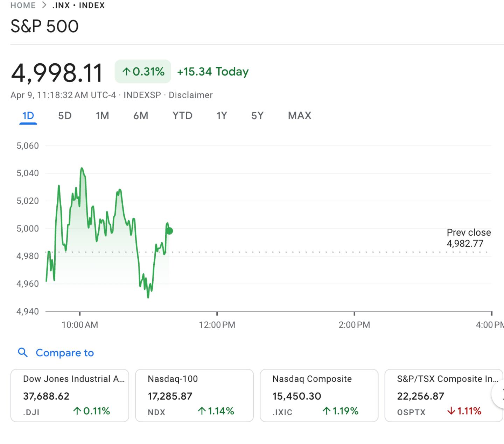The width and height of the screenshot is (504, 444).
Task: Select the 6M time range
Action: [x=141, y=115]
